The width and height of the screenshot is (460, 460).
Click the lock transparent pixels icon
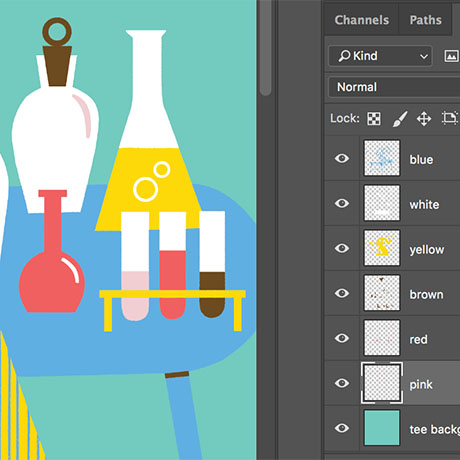click(x=374, y=118)
